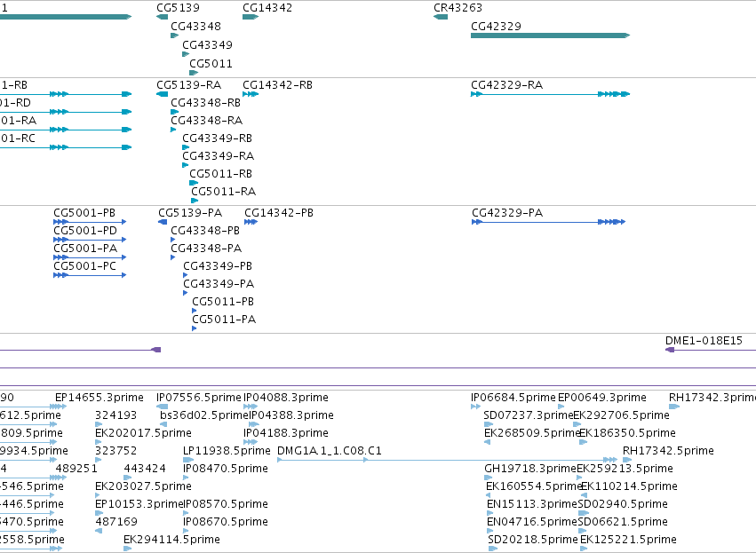The height and width of the screenshot is (553, 756).
Task: Select transcript CG5011-RA
Action: pyautogui.click(x=224, y=192)
